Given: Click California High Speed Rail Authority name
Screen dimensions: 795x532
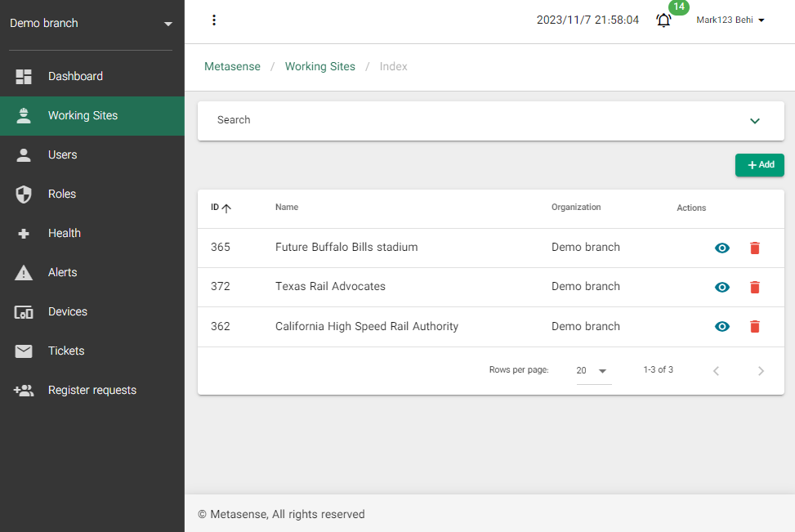Looking at the screenshot, I should [x=367, y=327].
